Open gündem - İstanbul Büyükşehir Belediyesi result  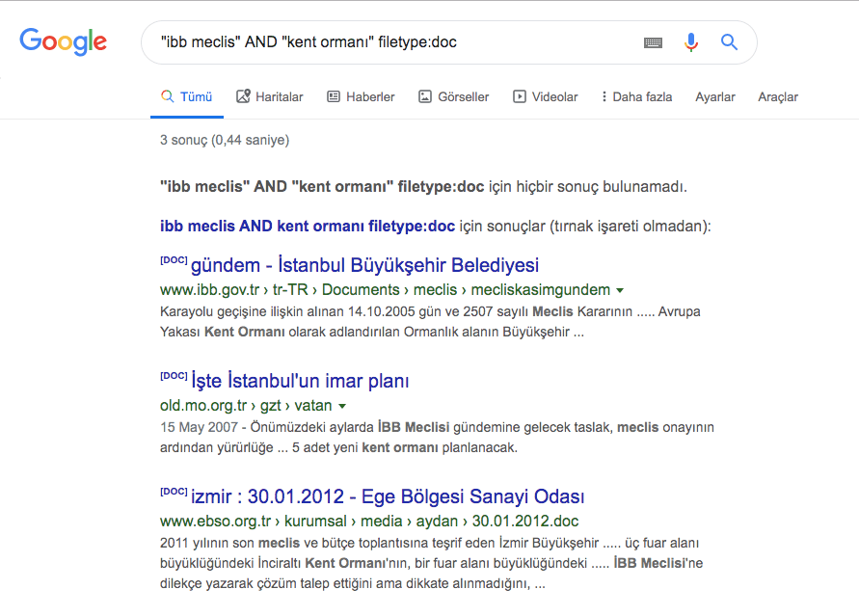coord(364,265)
